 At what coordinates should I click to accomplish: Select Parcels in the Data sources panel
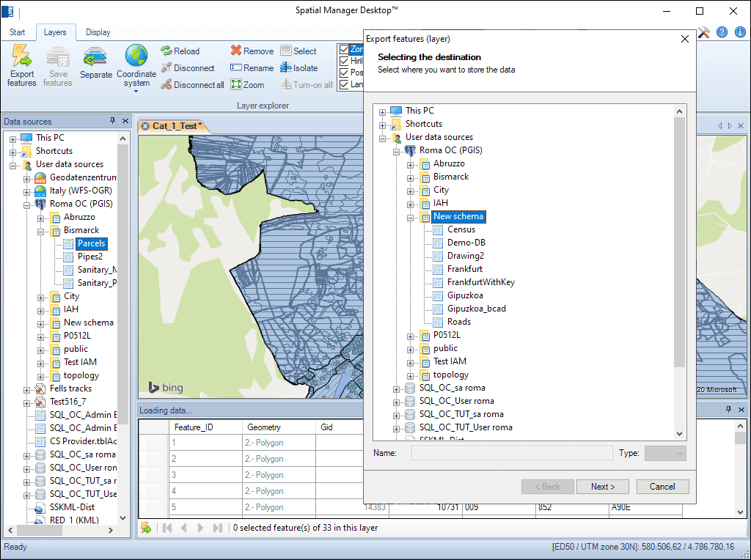point(91,243)
